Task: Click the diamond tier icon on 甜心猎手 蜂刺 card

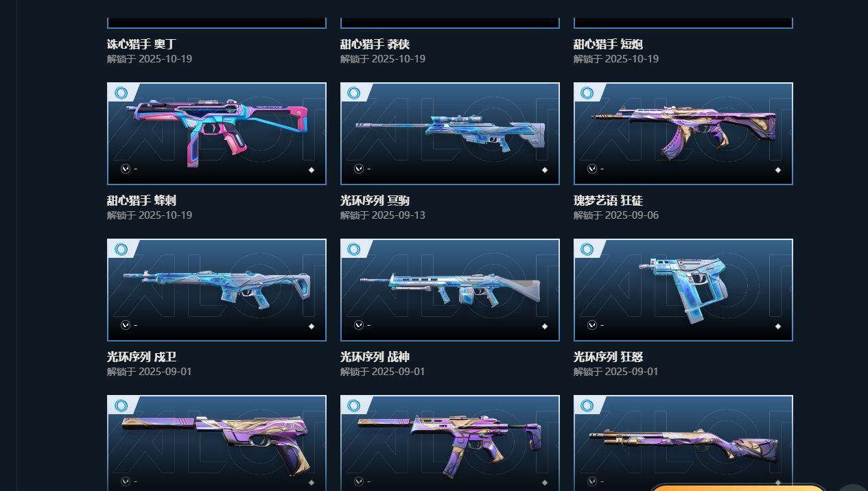Action: click(x=312, y=170)
